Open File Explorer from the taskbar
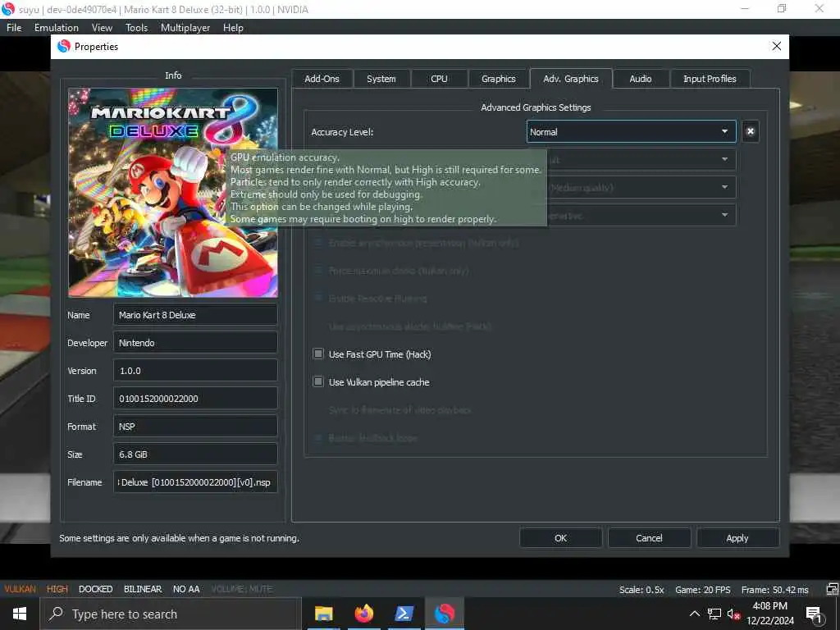 (323, 614)
